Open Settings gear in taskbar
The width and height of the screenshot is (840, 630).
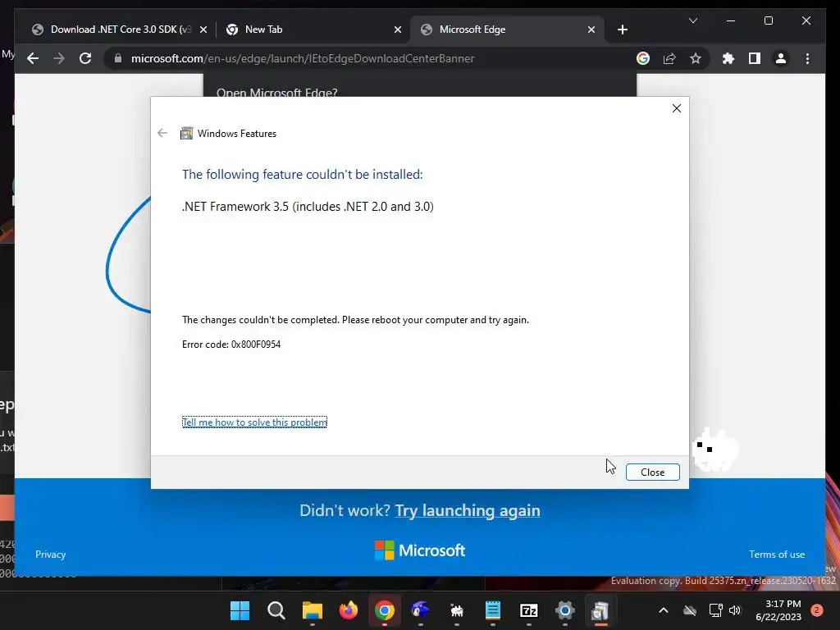pos(564,610)
